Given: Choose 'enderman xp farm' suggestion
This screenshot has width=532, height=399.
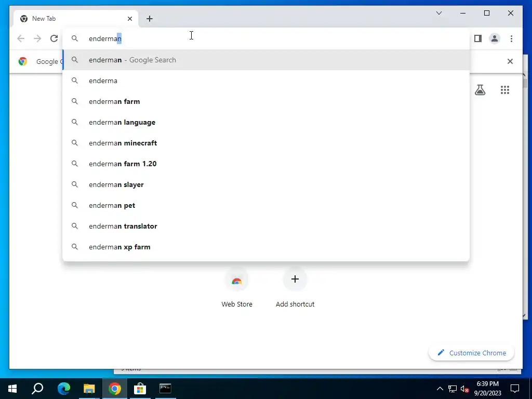Looking at the screenshot, I should coord(266,247).
